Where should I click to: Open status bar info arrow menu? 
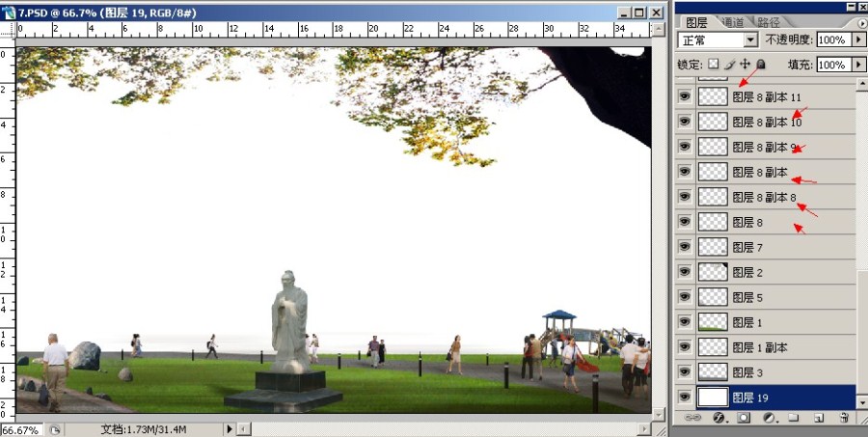coord(230,429)
